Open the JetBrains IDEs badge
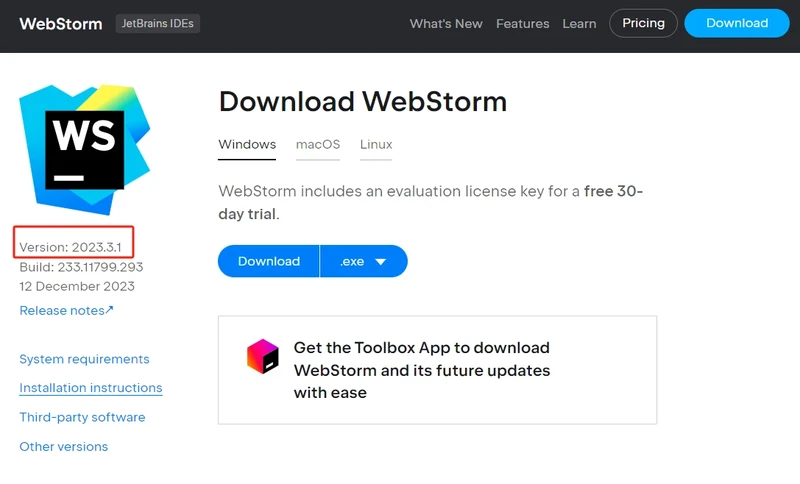This screenshot has width=800, height=484. tap(157, 23)
